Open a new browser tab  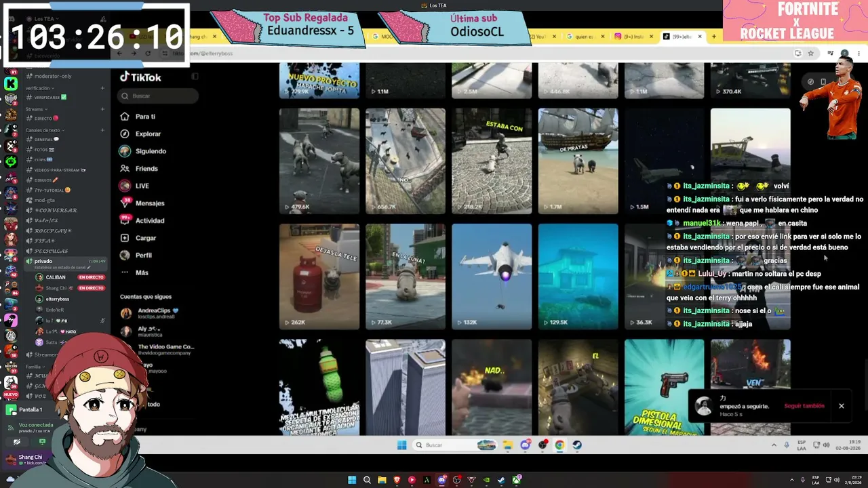pos(713,37)
